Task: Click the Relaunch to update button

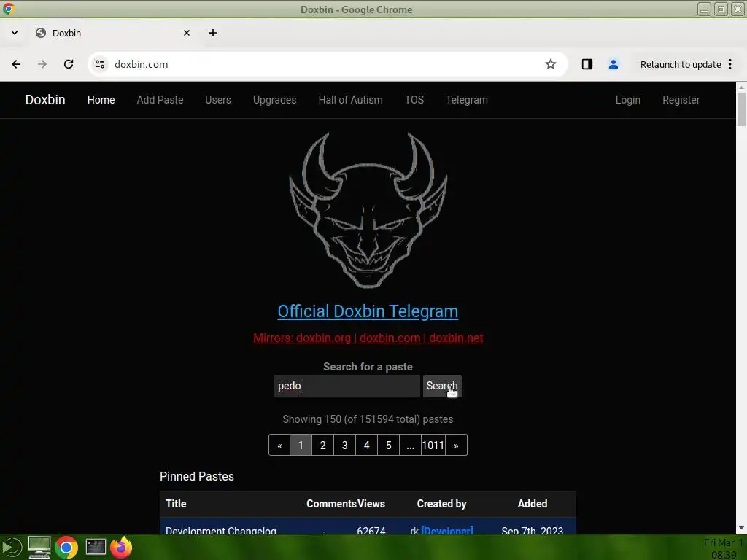Action: coord(681,64)
